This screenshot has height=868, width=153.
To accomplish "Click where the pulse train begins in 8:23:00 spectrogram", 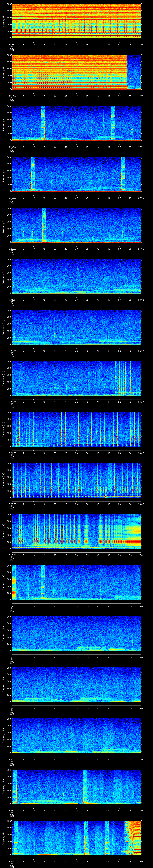I will [x=116, y=378].
